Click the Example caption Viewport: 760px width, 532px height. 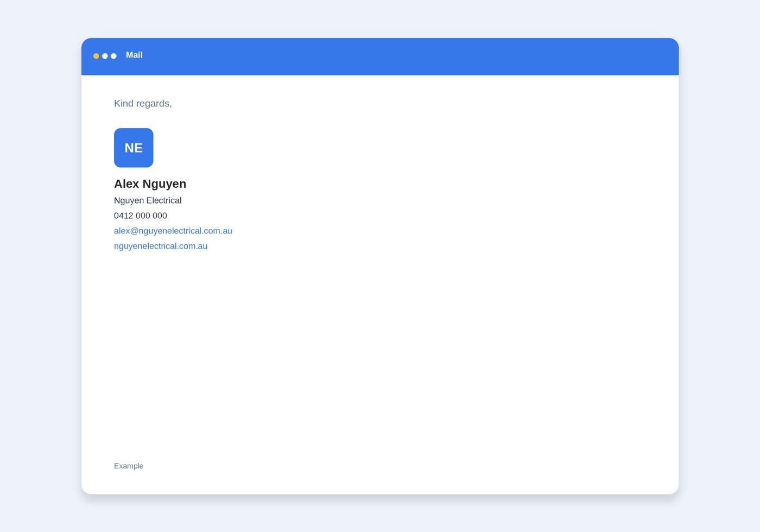pyautogui.click(x=129, y=466)
